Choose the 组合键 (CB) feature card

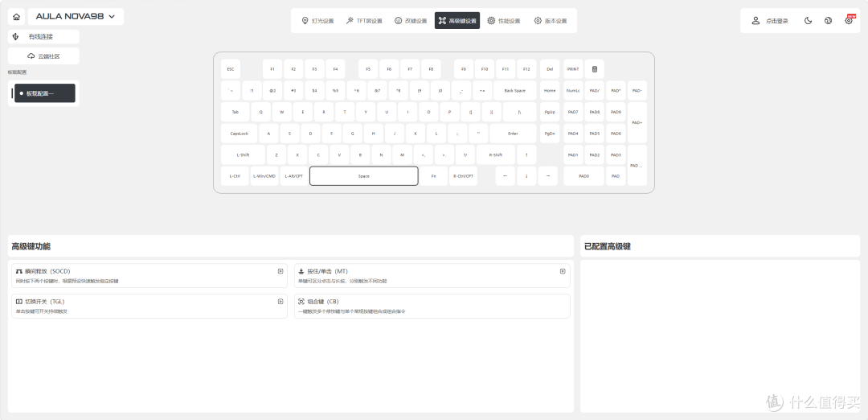tap(432, 306)
